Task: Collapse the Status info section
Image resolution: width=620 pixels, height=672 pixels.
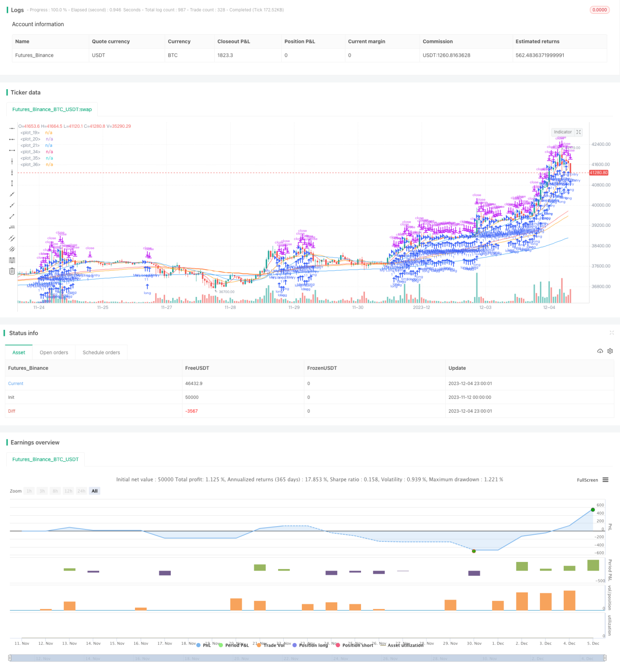Action: 611,333
